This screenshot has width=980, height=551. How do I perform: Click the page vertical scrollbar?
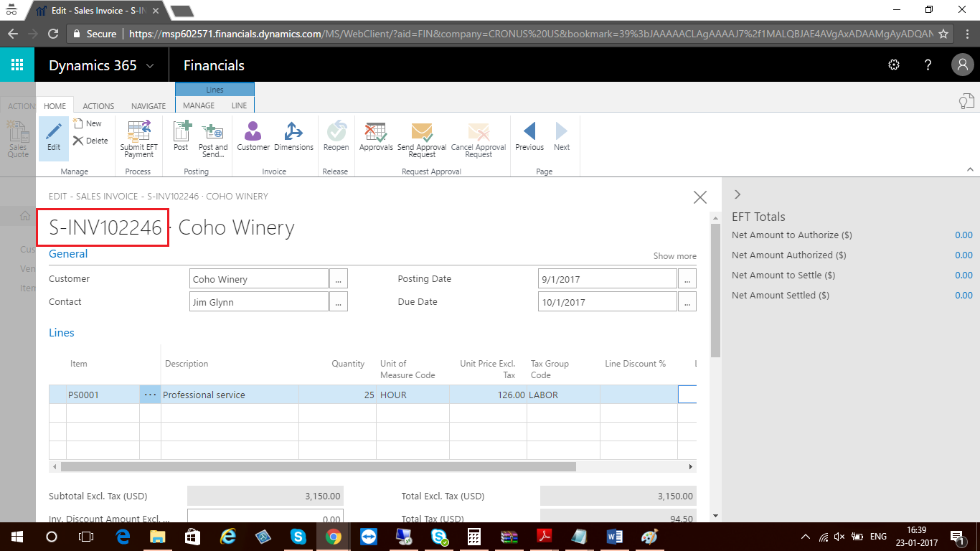point(715,290)
